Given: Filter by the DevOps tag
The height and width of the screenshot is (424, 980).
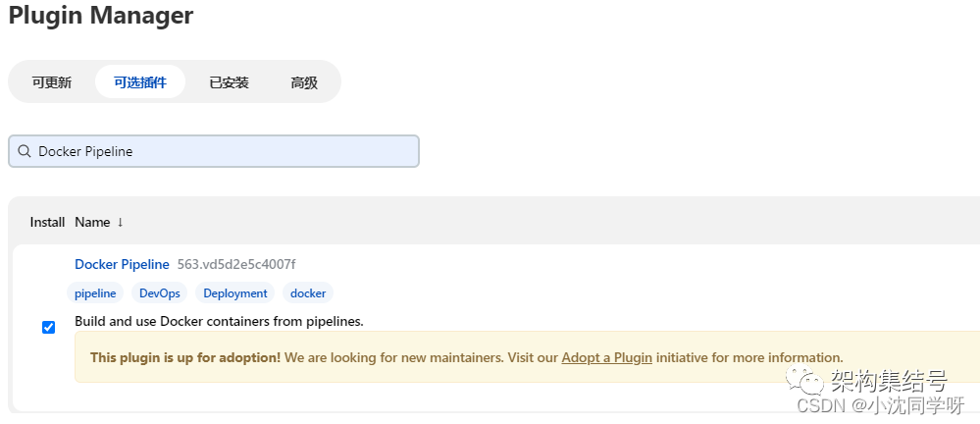Looking at the screenshot, I should click(x=159, y=293).
